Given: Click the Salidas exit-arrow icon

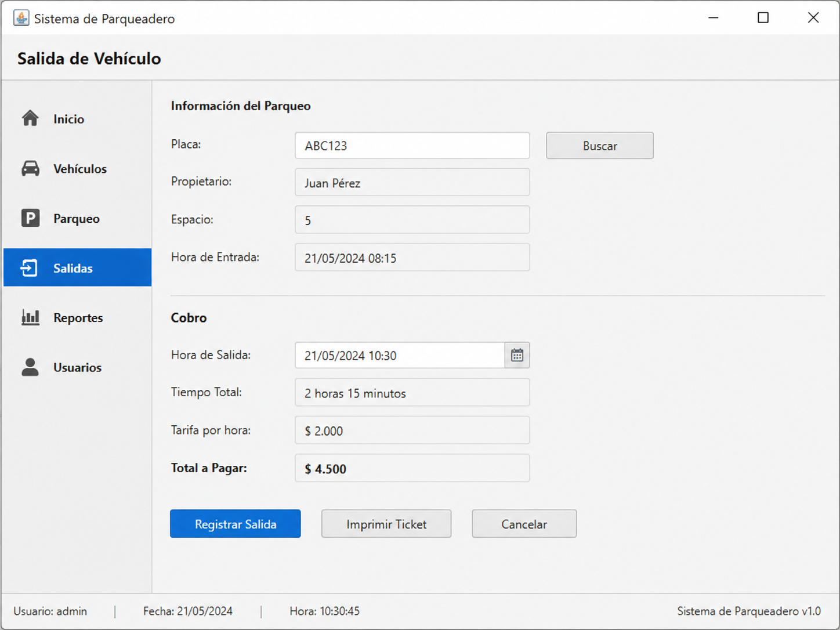Looking at the screenshot, I should coord(29,268).
